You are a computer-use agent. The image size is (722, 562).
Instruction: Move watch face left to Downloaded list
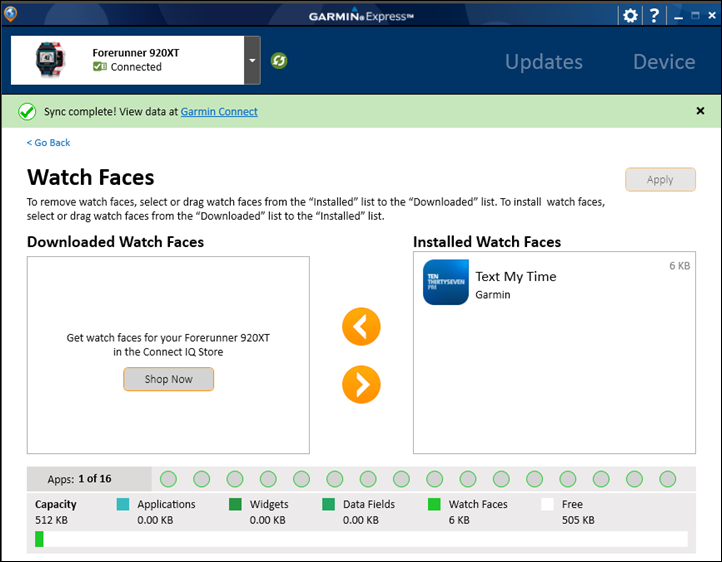coord(361,327)
